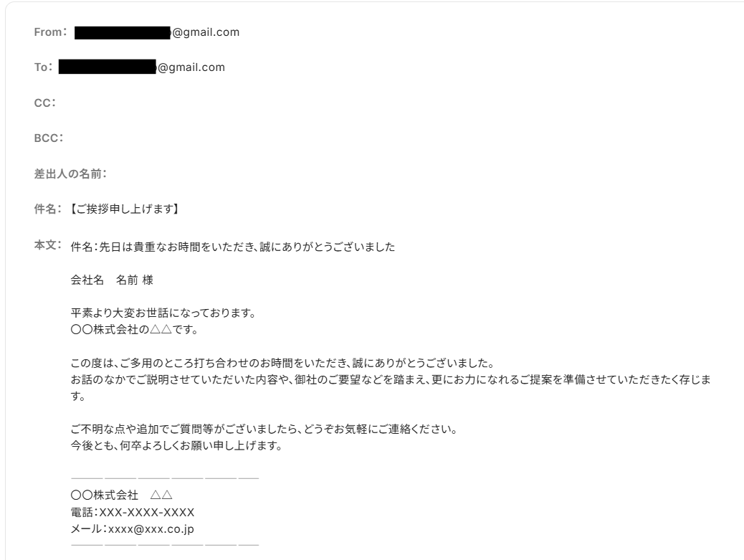The width and height of the screenshot is (744, 560).
Task: Click the 差出人の名前 field label
Action: click(70, 174)
